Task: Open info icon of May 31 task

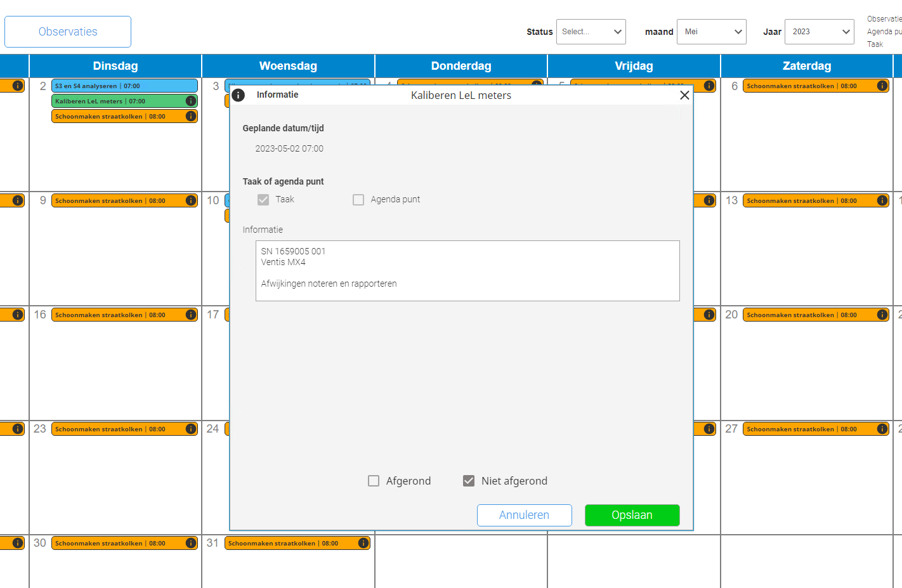Action: (363, 543)
